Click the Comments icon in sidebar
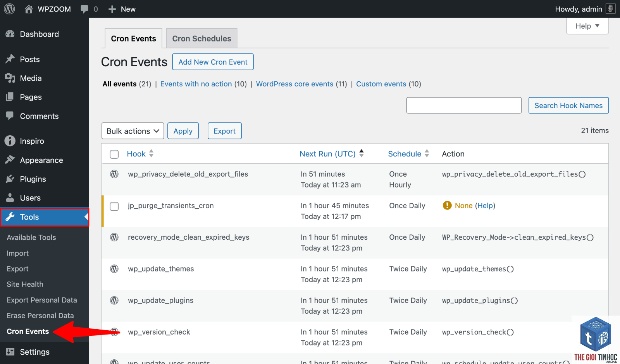 pyautogui.click(x=10, y=116)
